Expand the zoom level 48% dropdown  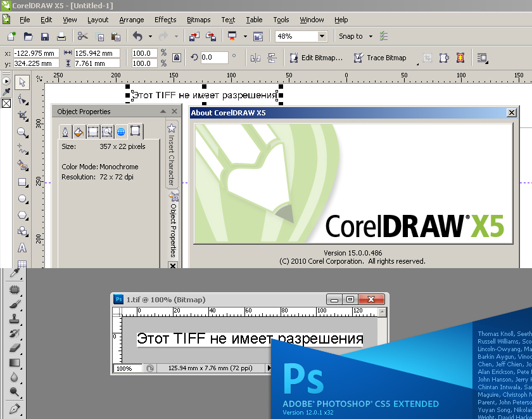[322, 36]
